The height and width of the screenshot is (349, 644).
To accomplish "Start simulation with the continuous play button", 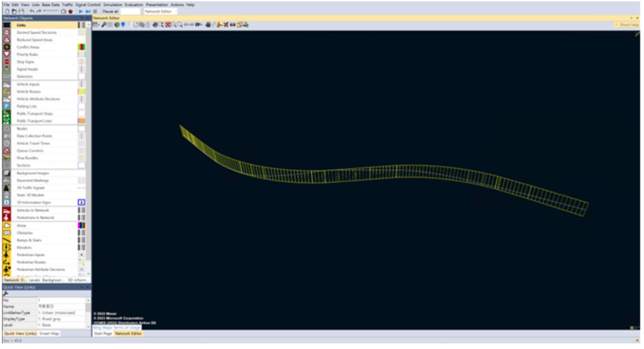I will [x=80, y=12].
